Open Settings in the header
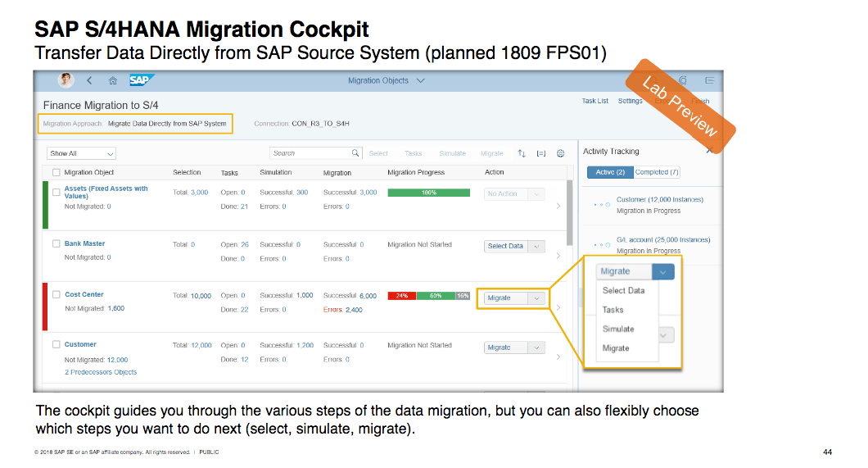The image size is (868, 468). point(630,101)
